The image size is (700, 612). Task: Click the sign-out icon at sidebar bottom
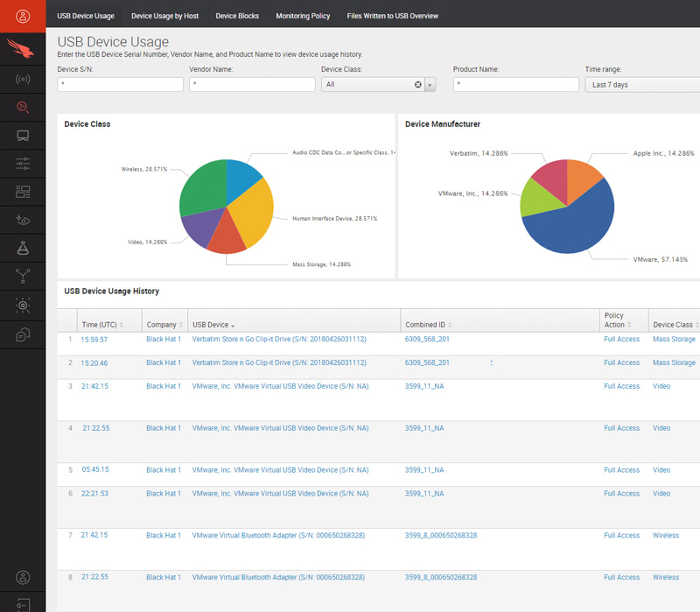[23, 604]
